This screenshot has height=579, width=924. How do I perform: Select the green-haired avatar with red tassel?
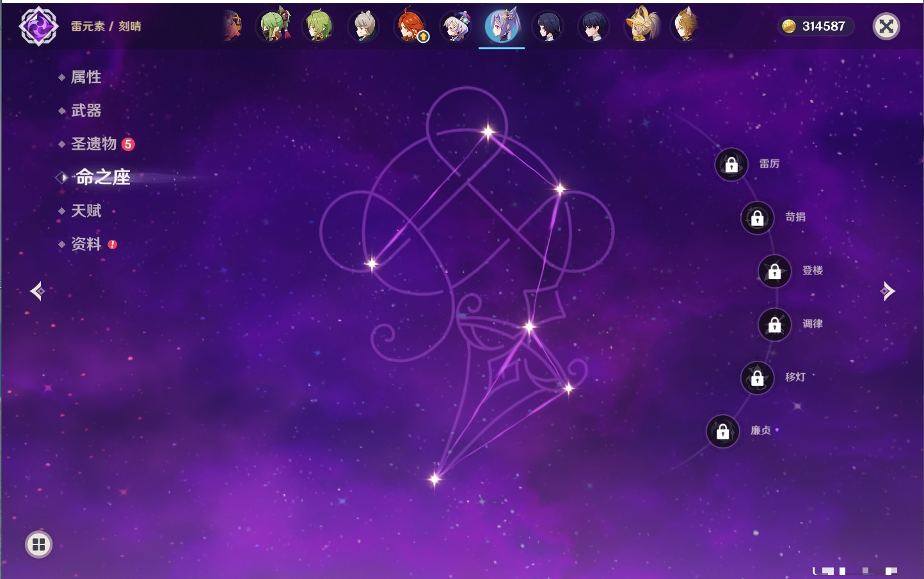(275, 26)
